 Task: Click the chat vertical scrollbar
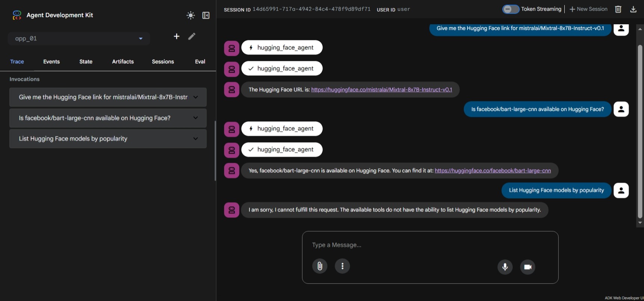click(640, 131)
